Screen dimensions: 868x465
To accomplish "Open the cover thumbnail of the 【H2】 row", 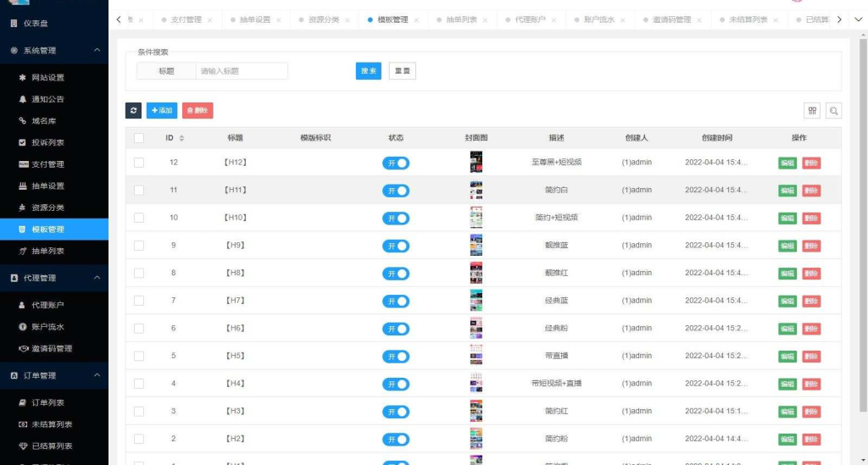I will pyautogui.click(x=476, y=439).
